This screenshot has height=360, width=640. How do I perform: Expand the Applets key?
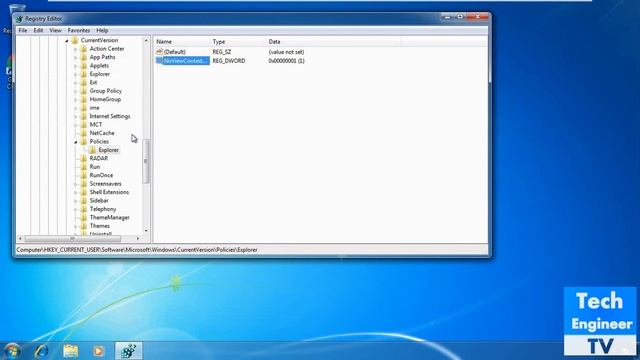76,66
